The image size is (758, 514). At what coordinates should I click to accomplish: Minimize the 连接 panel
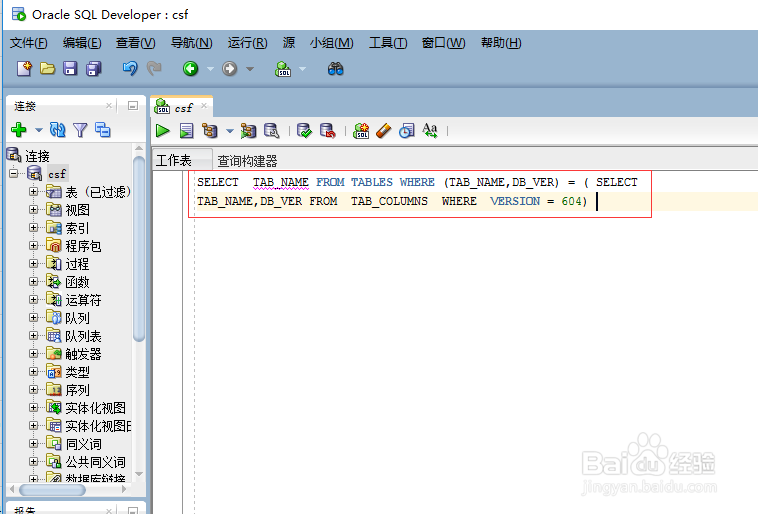tap(133, 105)
